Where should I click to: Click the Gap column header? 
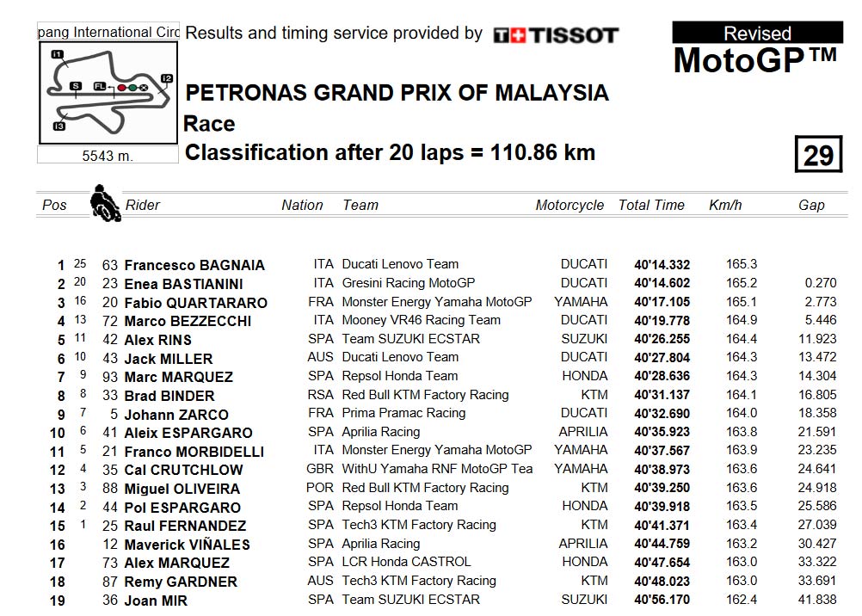[811, 205]
